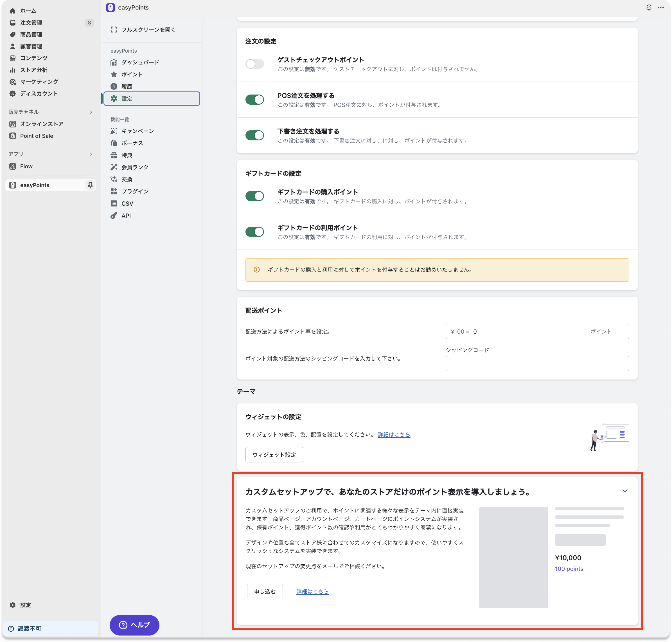Click the 特典 gift icon

[x=114, y=155]
